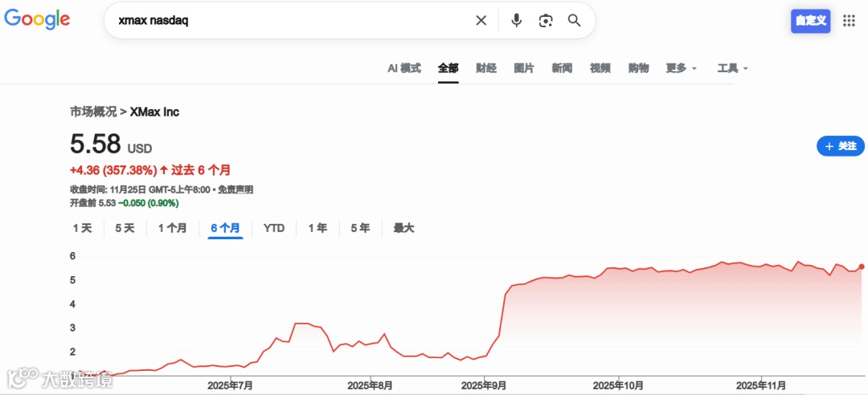Open the 免责声明 link
Screen dimensions: 868x395
235,189
